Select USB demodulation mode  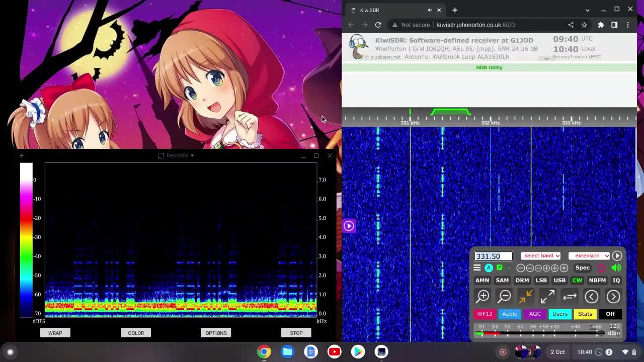click(559, 281)
